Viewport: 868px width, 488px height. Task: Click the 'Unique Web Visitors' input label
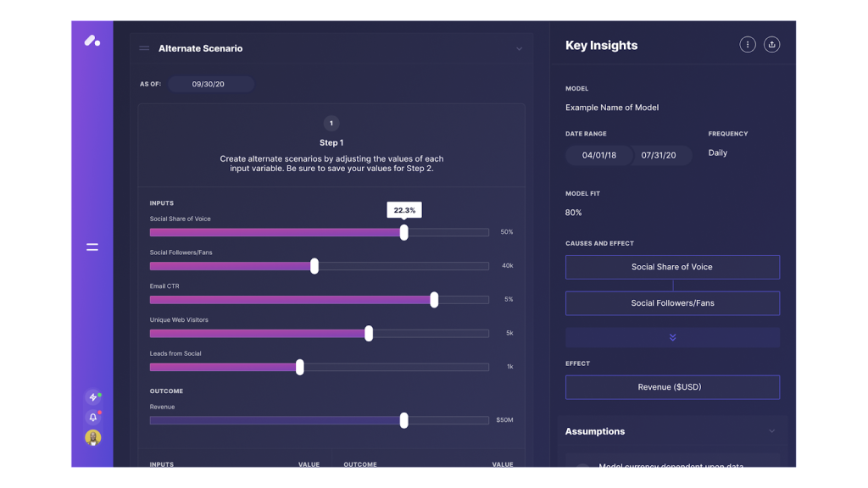(179, 319)
